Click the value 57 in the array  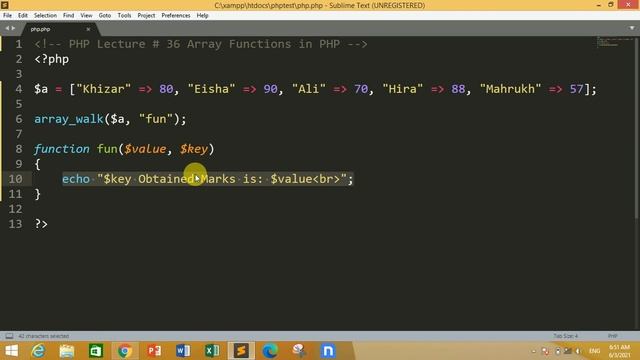pos(576,89)
